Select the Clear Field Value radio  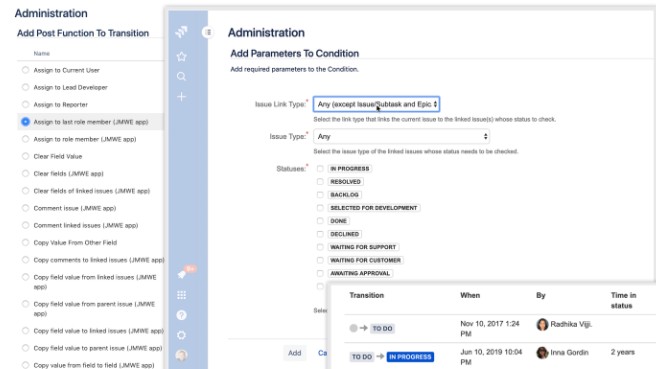[26, 156]
